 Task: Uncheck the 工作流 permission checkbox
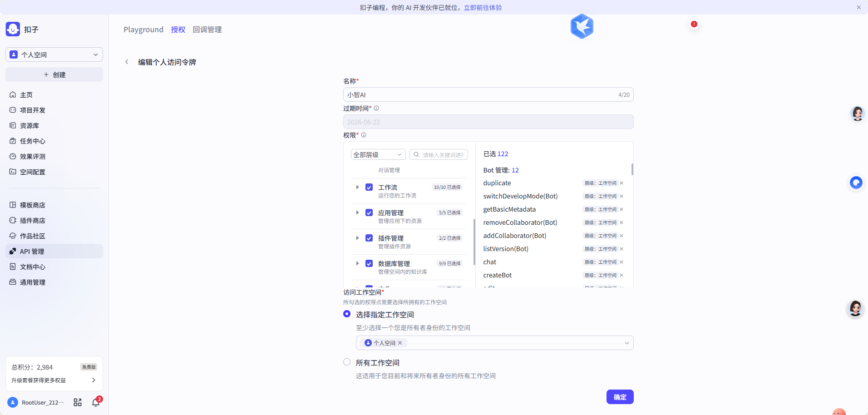click(x=369, y=187)
